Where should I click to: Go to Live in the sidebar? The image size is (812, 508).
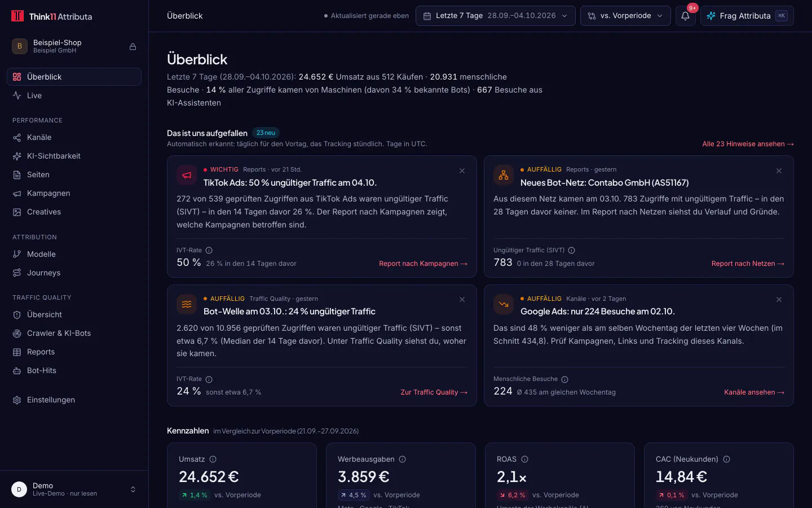tap(74, 95)
